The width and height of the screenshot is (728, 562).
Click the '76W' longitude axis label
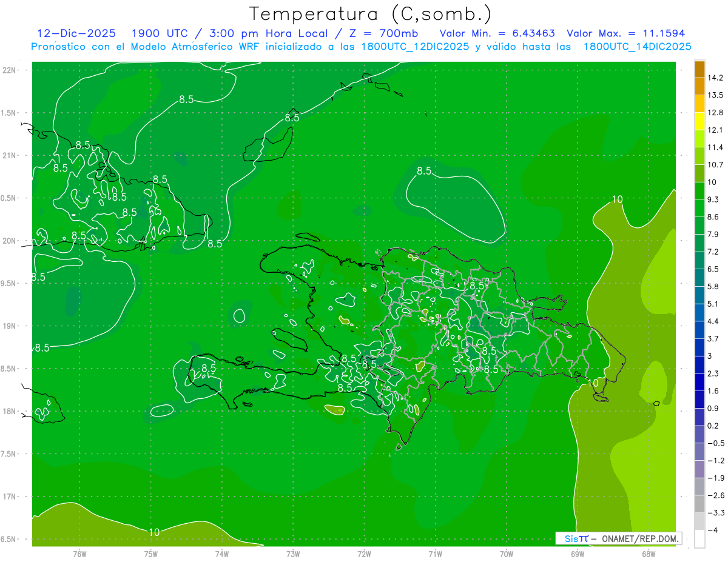[x=79, y=554]
